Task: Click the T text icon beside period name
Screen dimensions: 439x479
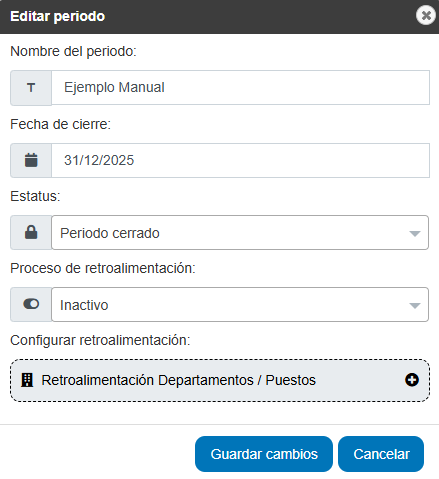Action: coord(31,88)
